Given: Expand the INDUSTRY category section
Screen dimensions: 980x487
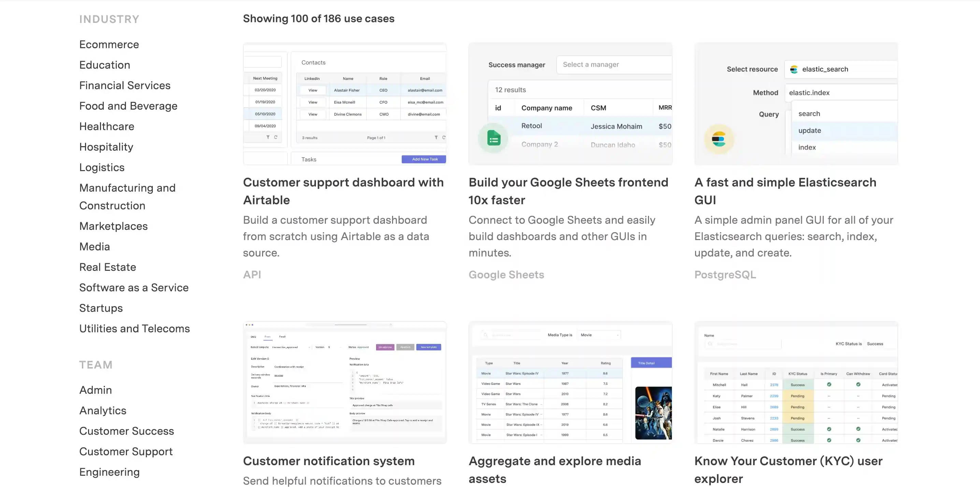Looking at the screenshot, I should point(110,19).
